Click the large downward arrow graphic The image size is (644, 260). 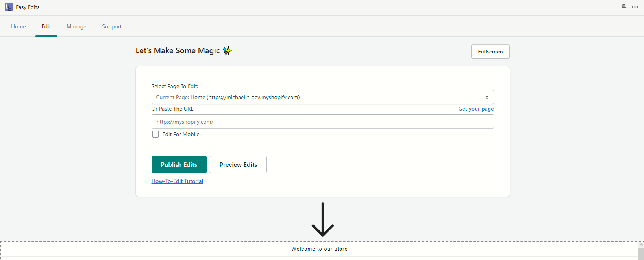(323, 219)
